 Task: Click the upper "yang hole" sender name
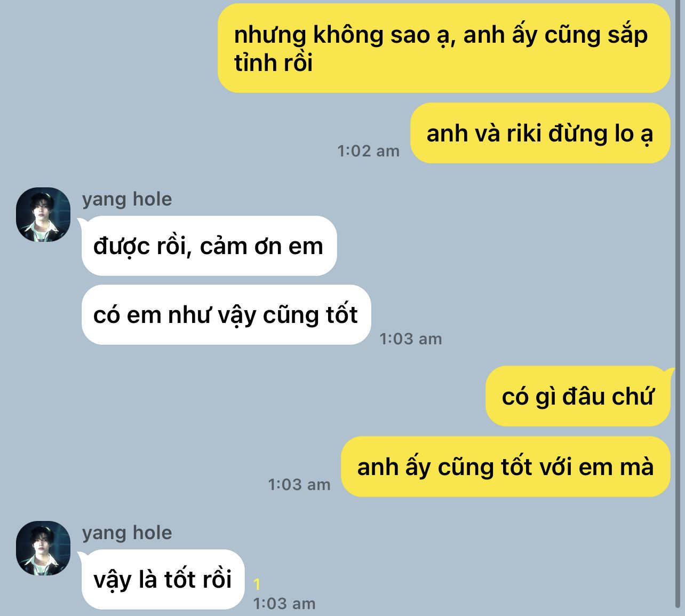pos(127,199)
